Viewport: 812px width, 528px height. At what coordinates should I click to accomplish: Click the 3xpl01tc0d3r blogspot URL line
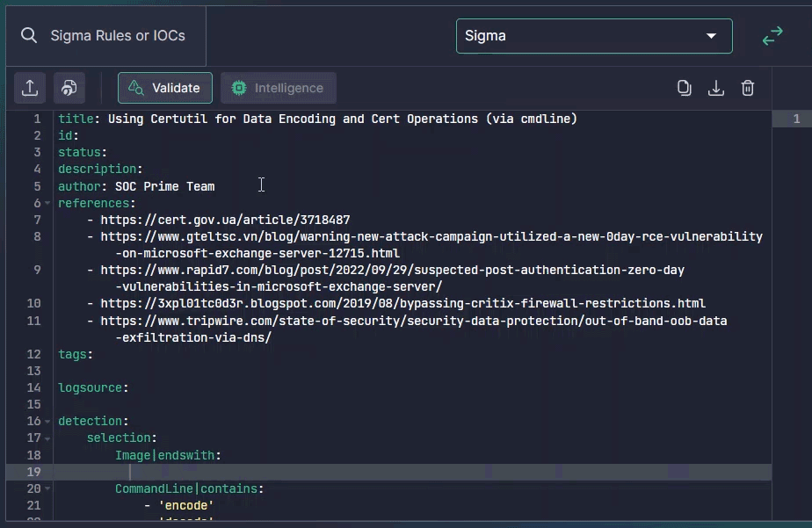[x=402, y=304]
